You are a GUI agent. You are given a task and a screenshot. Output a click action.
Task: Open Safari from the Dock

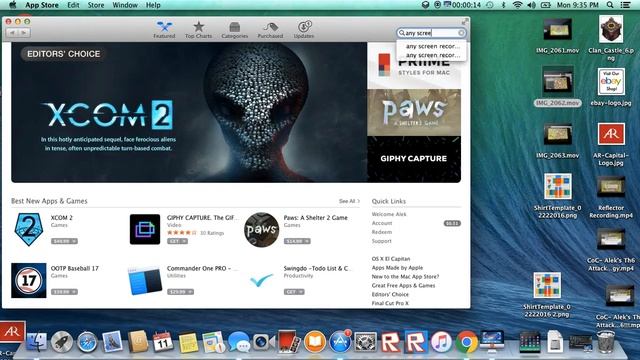click(x=87, y=342)
